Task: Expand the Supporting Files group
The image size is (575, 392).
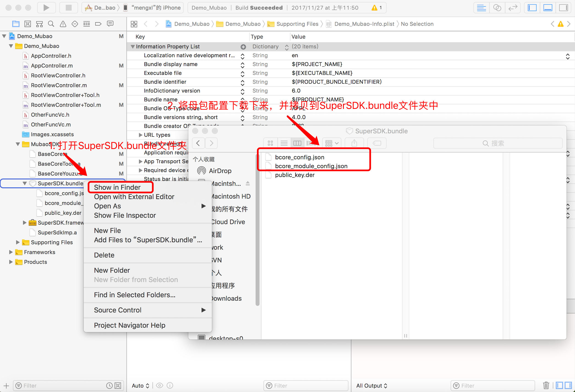Action: click(18, 242)
